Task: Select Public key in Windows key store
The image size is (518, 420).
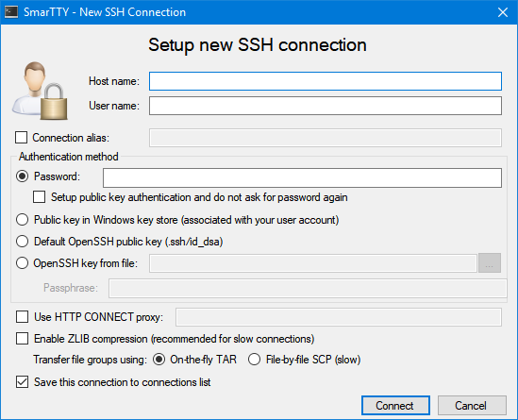Action: click(x=22, y=220)
